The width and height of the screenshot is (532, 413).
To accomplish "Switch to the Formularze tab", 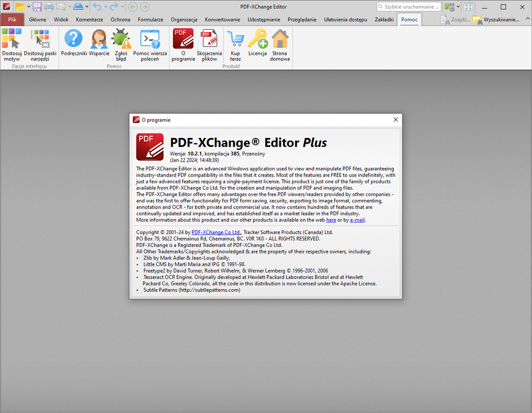I will (x=151, y=20).
